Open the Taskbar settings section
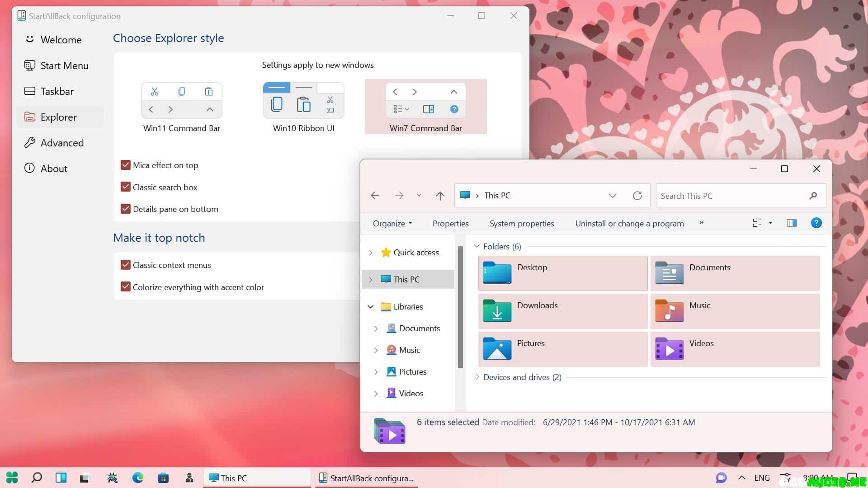Screen dimensions: 868x488 [57, 91]
